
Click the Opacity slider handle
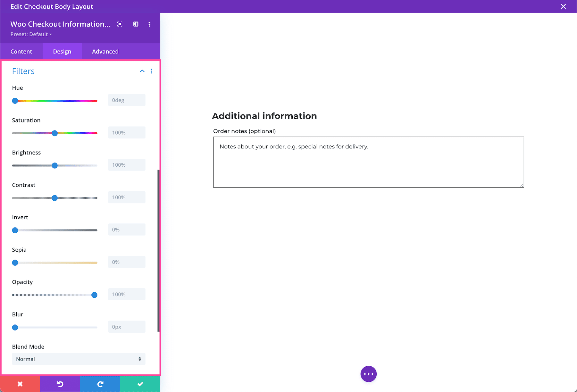coord(94,295)
